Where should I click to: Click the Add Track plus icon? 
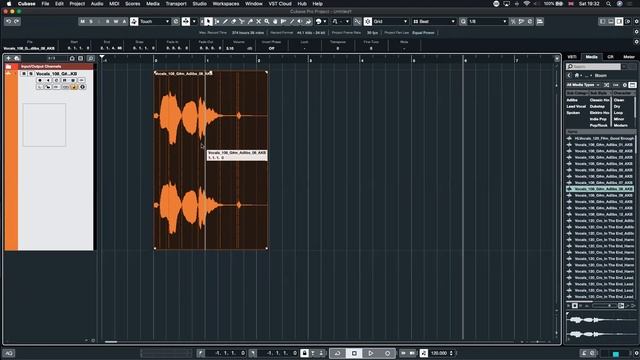pyautogui.click(x=8, y=58)
